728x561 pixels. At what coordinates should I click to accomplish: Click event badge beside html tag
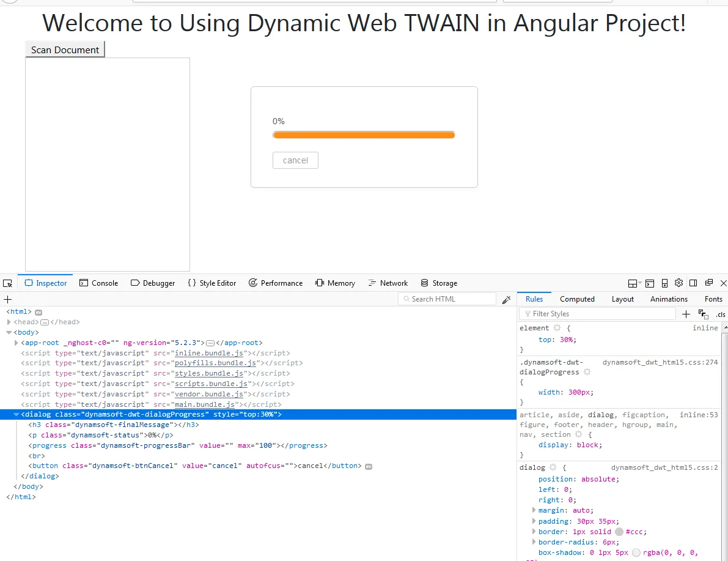point(39,313)
